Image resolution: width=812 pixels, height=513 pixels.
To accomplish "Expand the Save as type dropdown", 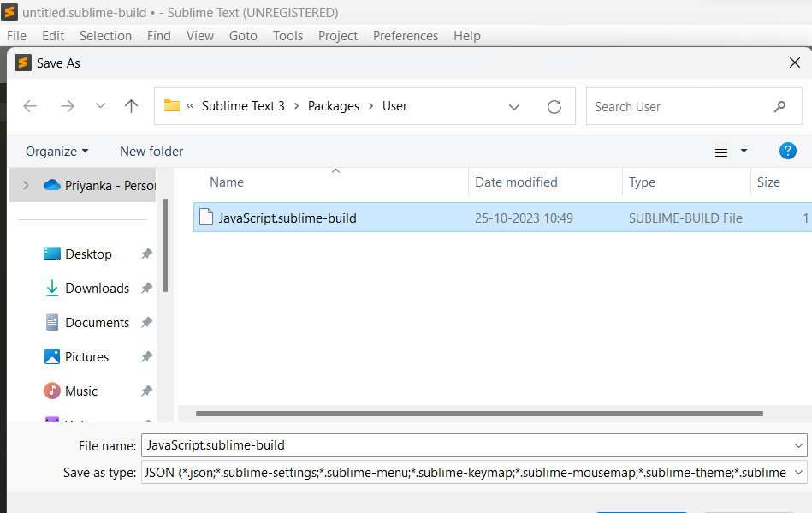I will click(798, 472).
